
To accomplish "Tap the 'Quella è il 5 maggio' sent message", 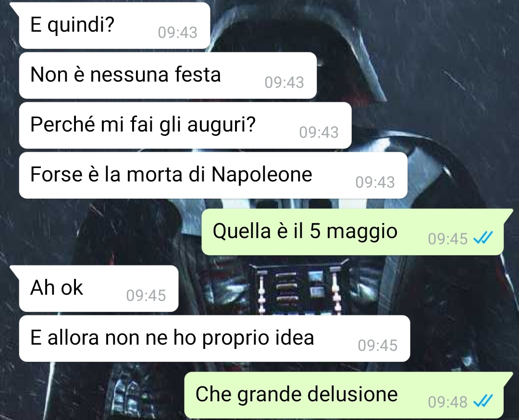I will click(353, 232).
